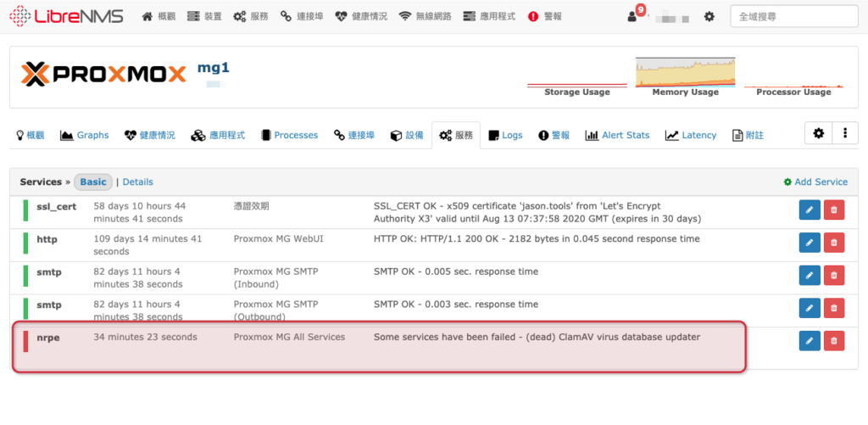Screen dimensions: 868x425
Task: Click the Proxmox MG WebUI description
Action: tap(278, 239)
